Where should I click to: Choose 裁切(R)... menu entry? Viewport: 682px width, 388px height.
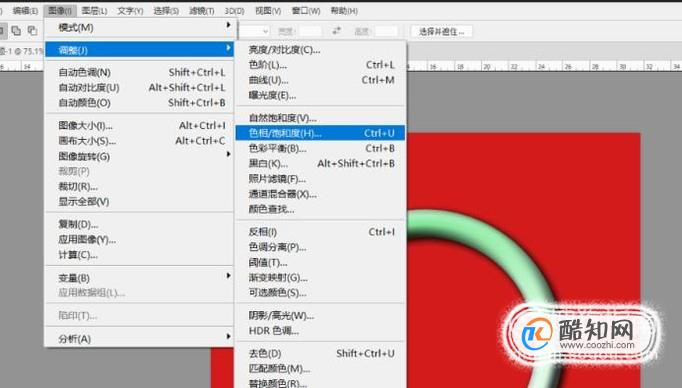click(140, 187)
